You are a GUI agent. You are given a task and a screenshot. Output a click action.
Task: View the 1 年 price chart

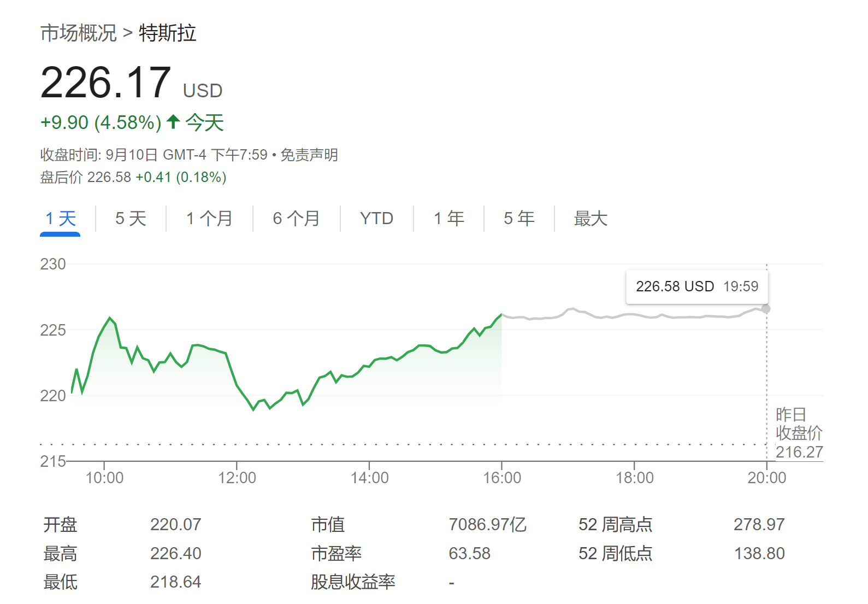(x=448, y=219)
